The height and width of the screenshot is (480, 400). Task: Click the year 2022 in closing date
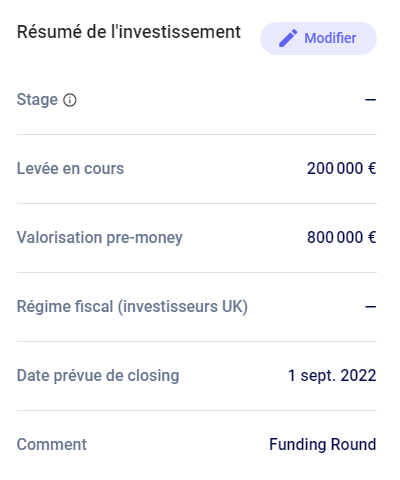click(x=358, y=375)
